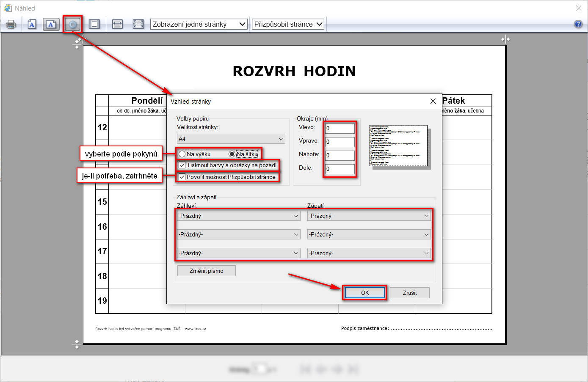Image resolution: width=588 pixels, height=382 pixels.
Task: Toggle headers and footers toolbar icon
Action: tap(94, 25)
